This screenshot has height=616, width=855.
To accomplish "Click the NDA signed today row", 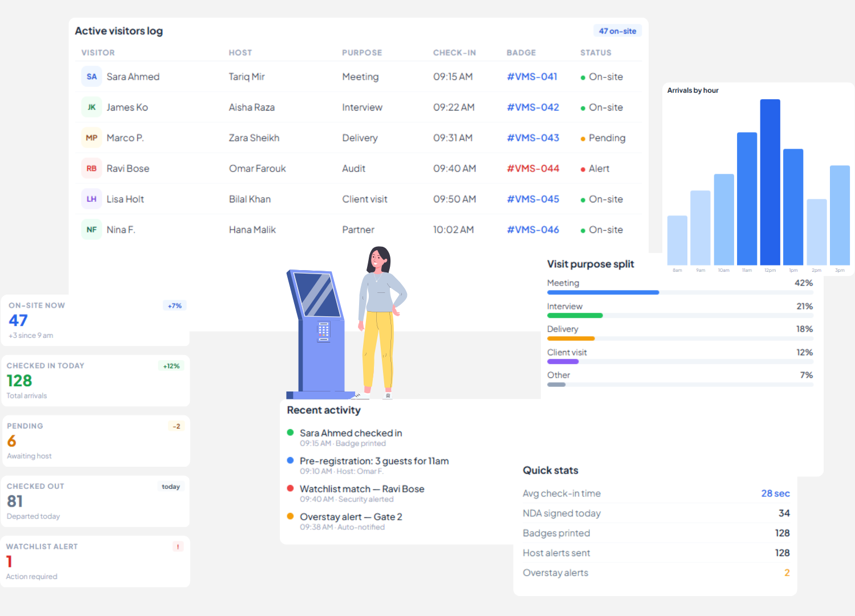I will [x=656, y=513].
